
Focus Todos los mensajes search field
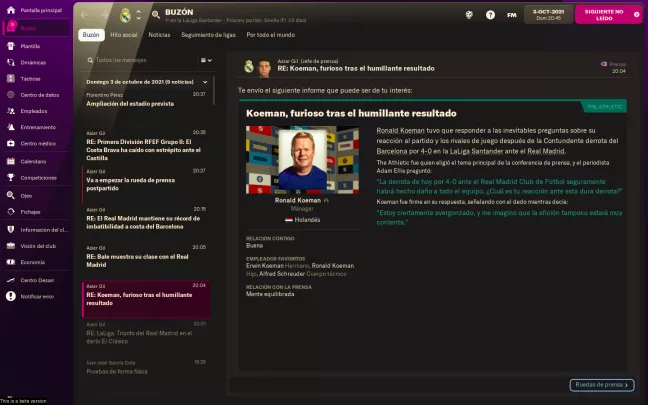141,60
